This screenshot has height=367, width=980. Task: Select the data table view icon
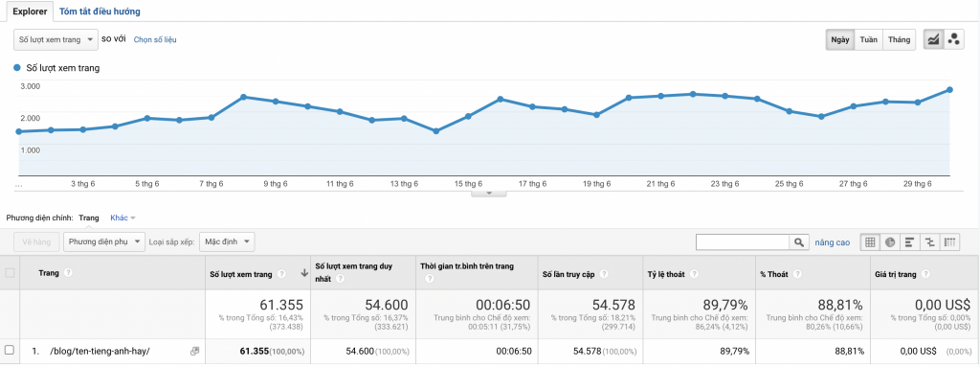pyautogui.click(x=870, y=242)
